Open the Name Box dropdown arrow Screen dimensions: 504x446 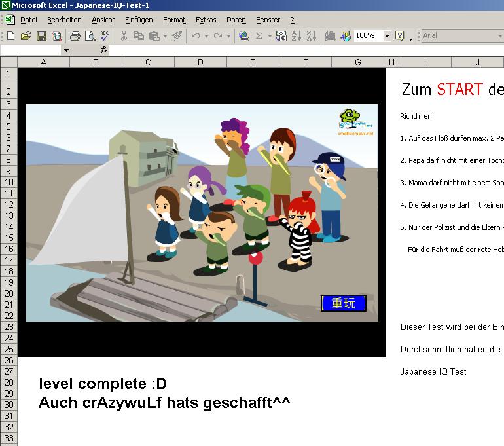click(66, 50)
